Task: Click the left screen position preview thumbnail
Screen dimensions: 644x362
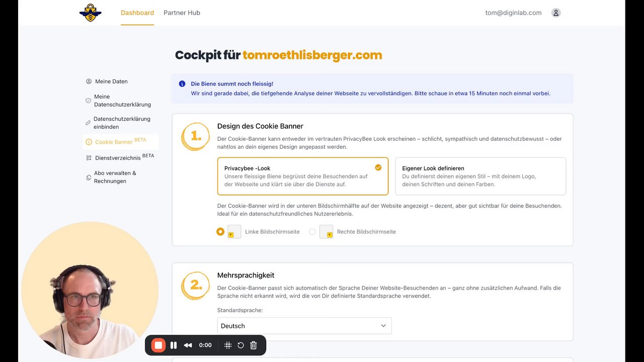Action: [x=234, y=232]
